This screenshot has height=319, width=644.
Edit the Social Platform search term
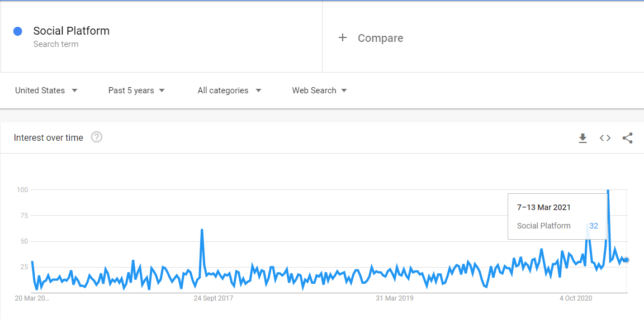click(x=72, y=31)
